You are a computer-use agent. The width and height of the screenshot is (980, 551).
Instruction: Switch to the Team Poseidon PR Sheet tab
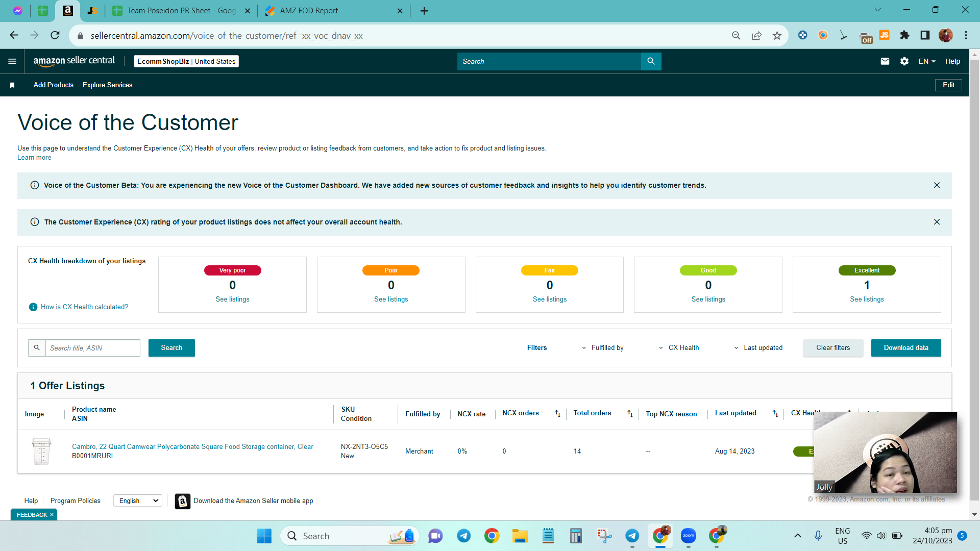pyautogui.click(x=181, y=11)
